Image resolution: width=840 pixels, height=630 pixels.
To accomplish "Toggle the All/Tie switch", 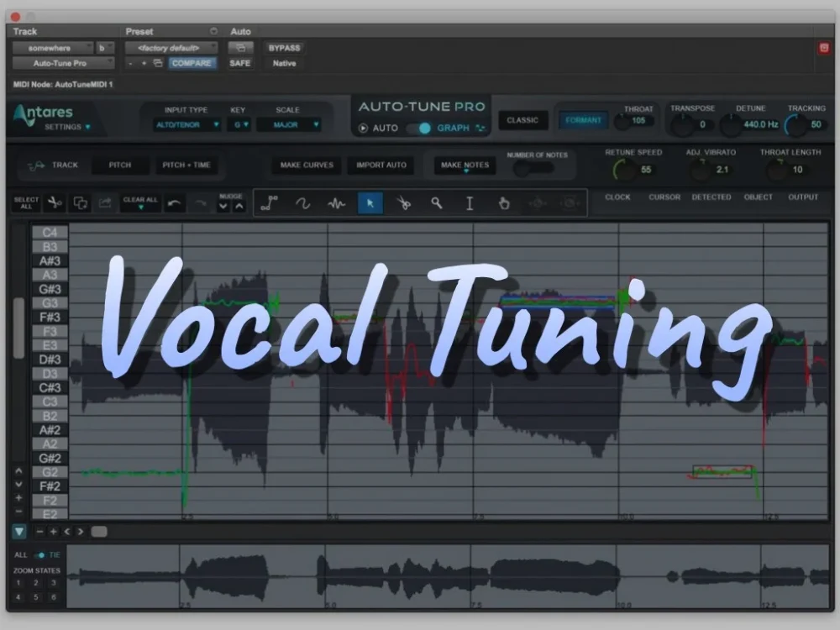I will pos(39,555).
